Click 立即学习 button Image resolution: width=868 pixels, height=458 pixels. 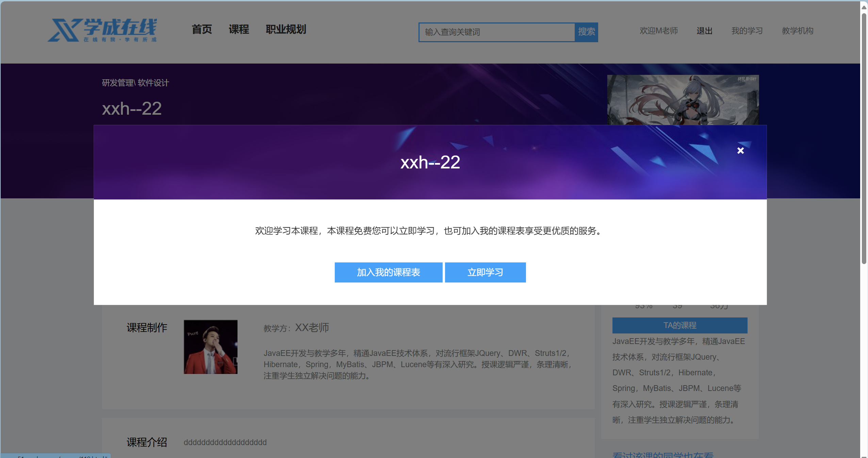pyautogui.click(x=485, y=272)
